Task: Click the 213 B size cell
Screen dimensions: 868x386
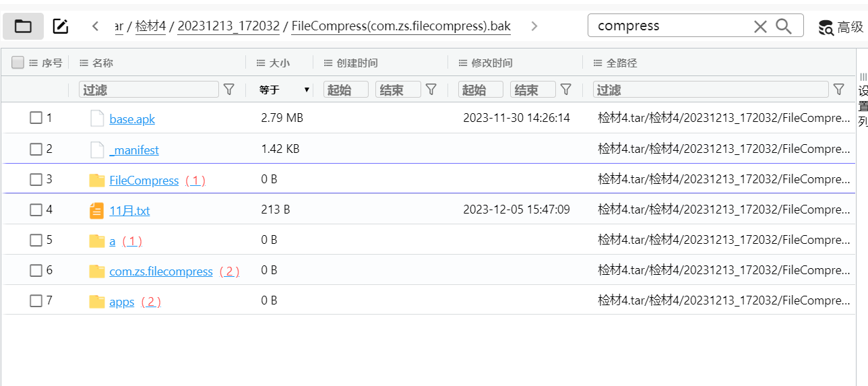Action: [x=276, y=210]
